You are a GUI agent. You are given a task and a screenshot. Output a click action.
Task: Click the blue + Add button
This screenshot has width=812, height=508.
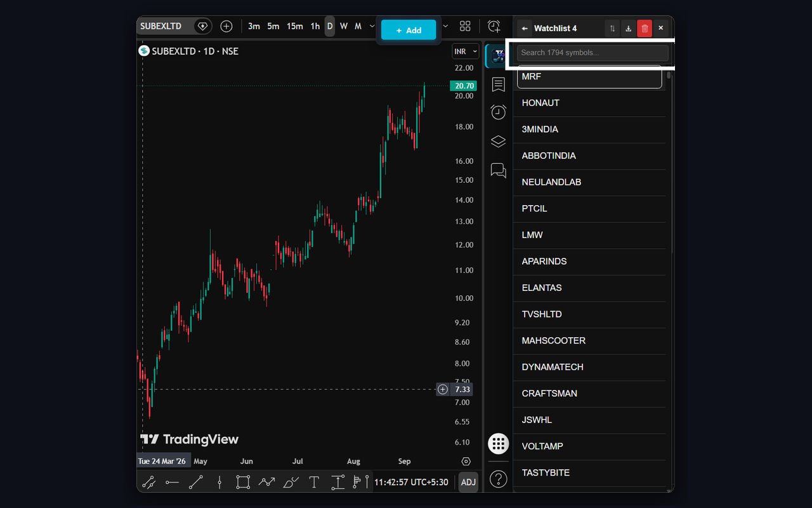pos(409,30)
